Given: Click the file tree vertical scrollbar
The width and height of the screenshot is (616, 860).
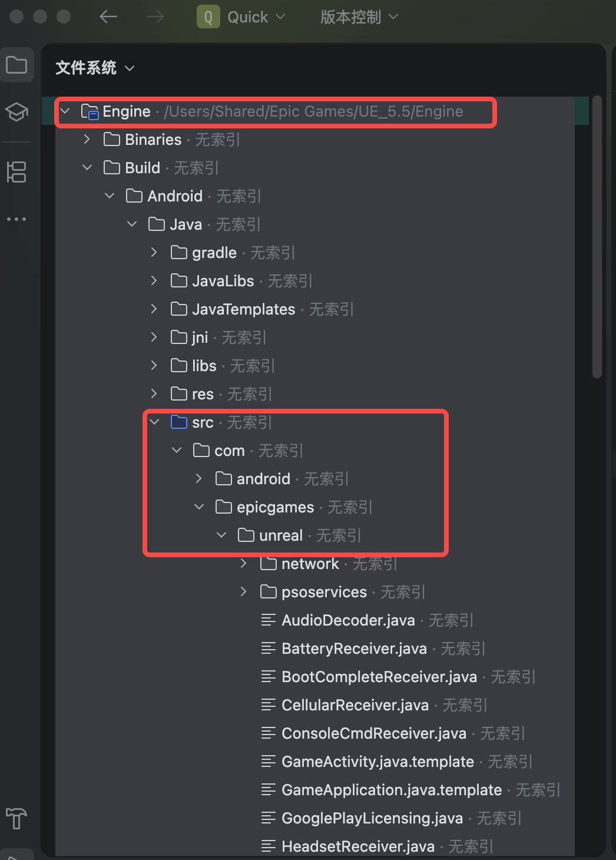Looking at the screenshot, I should [597, 236].
